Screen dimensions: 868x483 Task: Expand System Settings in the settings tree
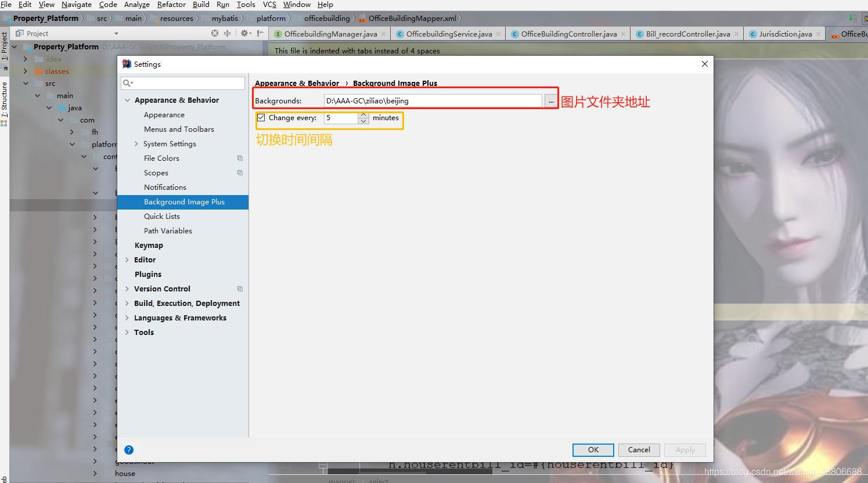tap(136, 144)
